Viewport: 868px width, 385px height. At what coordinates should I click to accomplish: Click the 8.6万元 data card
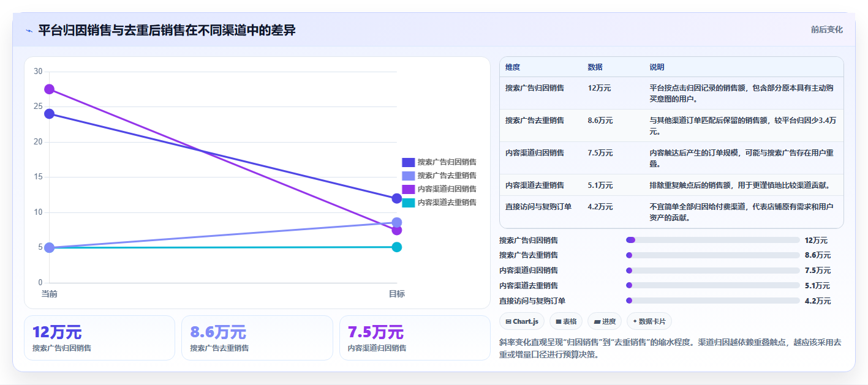tap(257, 338)
